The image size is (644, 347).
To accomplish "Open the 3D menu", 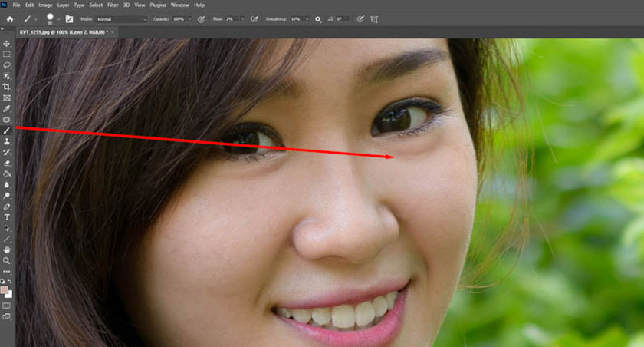I will click(127, 5).
